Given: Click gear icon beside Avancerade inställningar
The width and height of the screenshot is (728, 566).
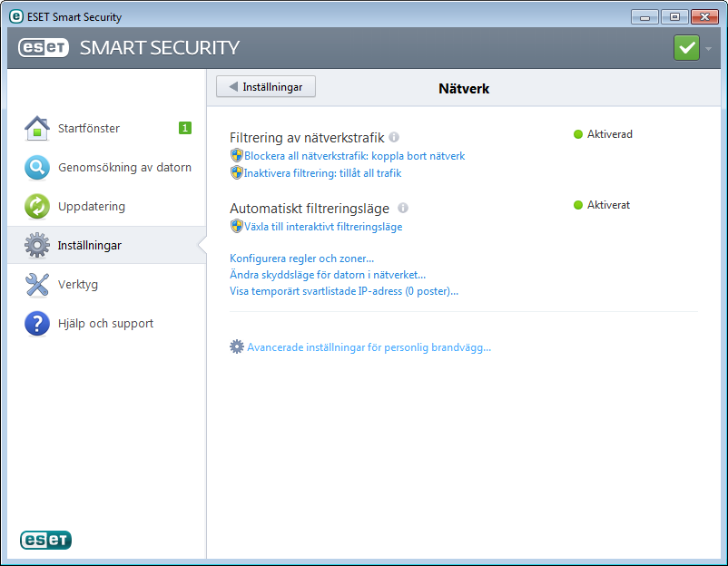Looking at the screenshot, I should [x=237, y=346].
